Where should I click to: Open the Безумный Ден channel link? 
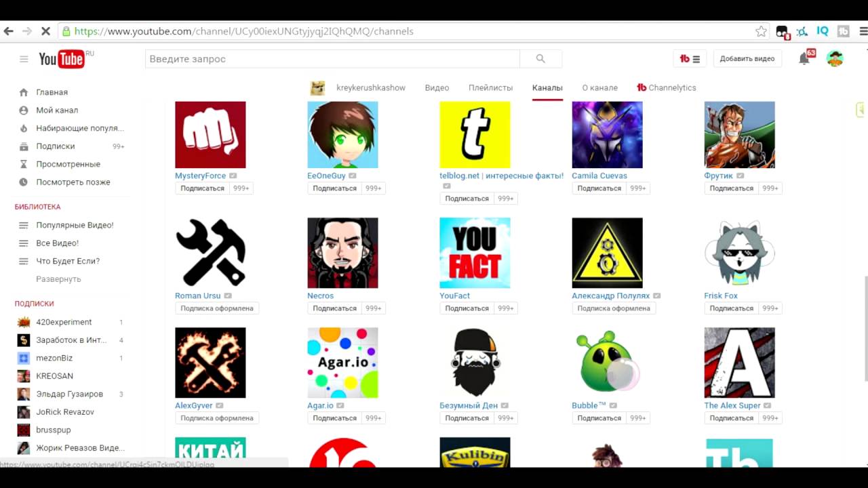coord(469,405)
